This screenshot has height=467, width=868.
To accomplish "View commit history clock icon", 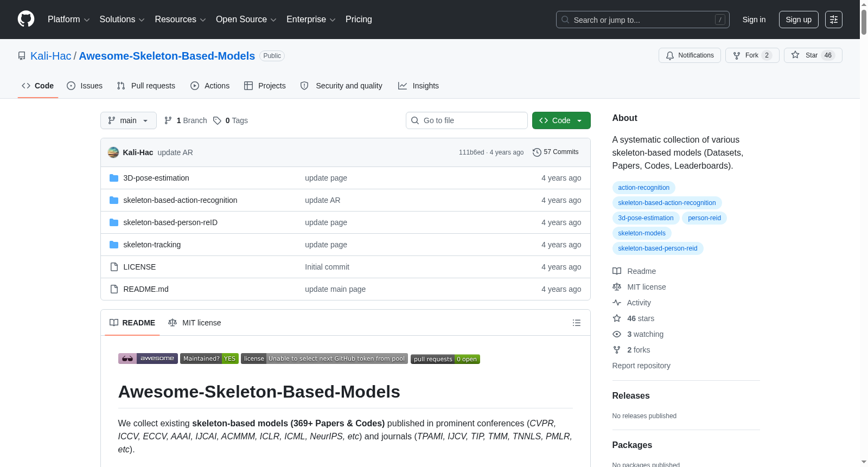I will coord(537,152).
